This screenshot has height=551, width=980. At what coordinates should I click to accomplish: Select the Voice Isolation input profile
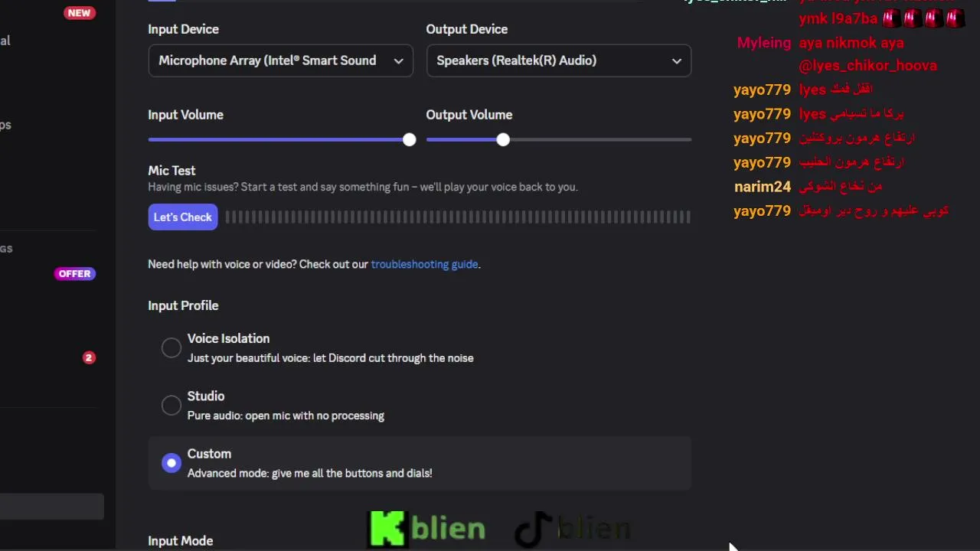[171, 347]
